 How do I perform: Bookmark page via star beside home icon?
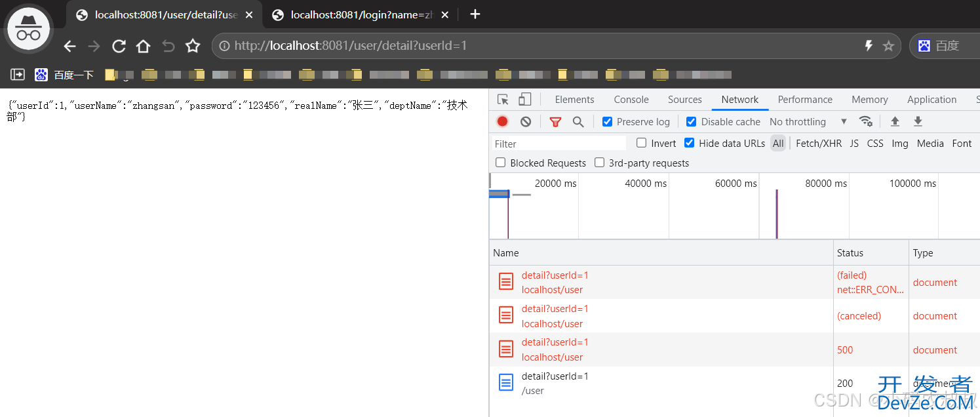pyautogui.click(x=193, y=46)
